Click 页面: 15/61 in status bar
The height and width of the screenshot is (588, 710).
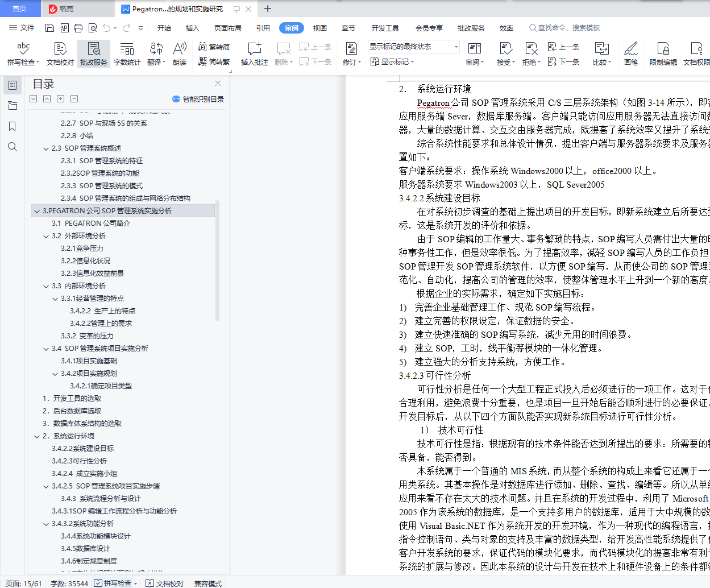click(x=23, y=583)
